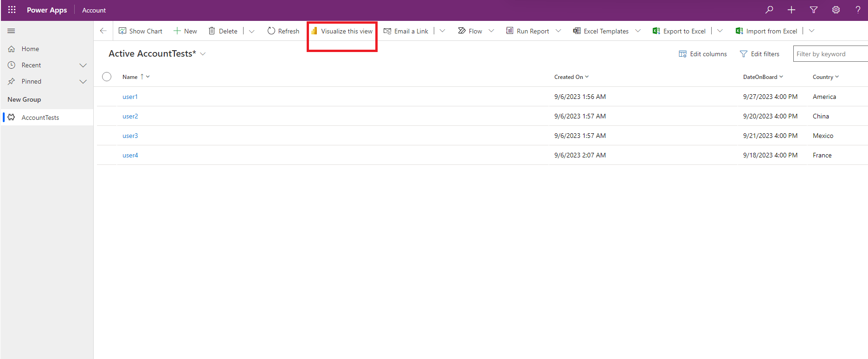
Task: Click the plus quick create icon in header
Action: [x=791, y=10]
